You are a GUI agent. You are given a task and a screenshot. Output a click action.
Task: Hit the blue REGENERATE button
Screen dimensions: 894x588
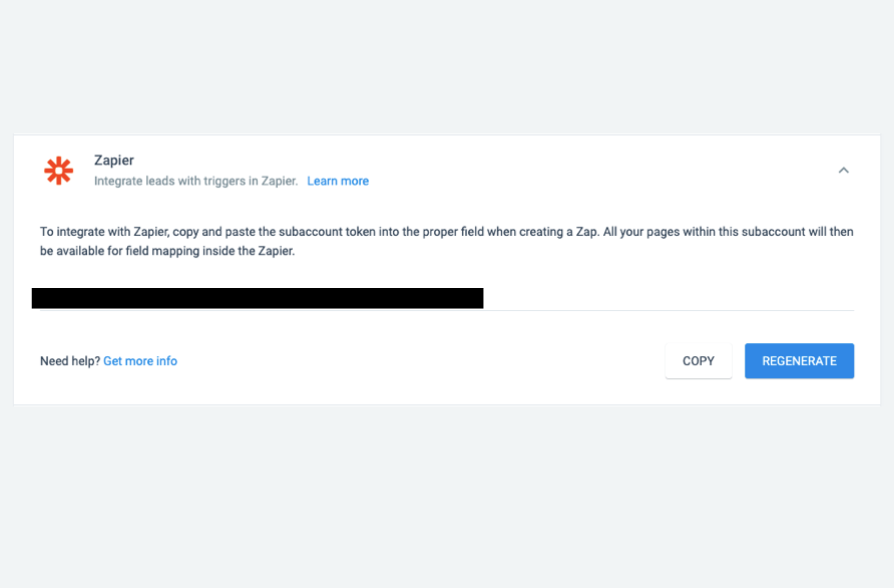click(799, 361)
